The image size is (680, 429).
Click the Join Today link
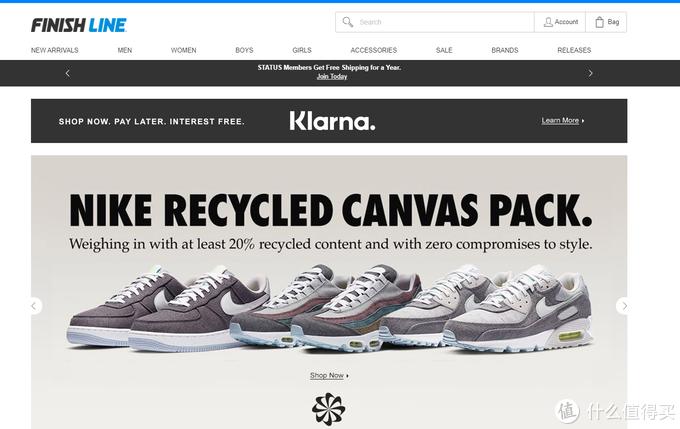[332, 77]
